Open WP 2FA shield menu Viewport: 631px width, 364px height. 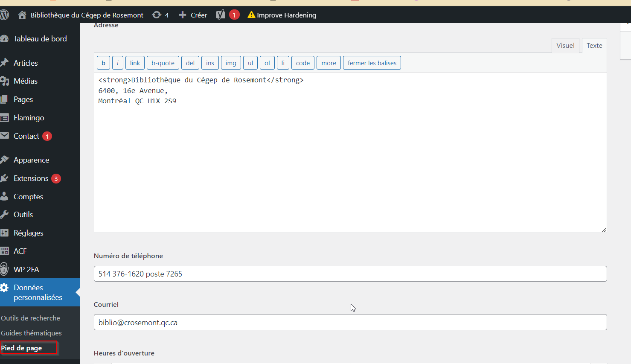[x=26, y=270]
